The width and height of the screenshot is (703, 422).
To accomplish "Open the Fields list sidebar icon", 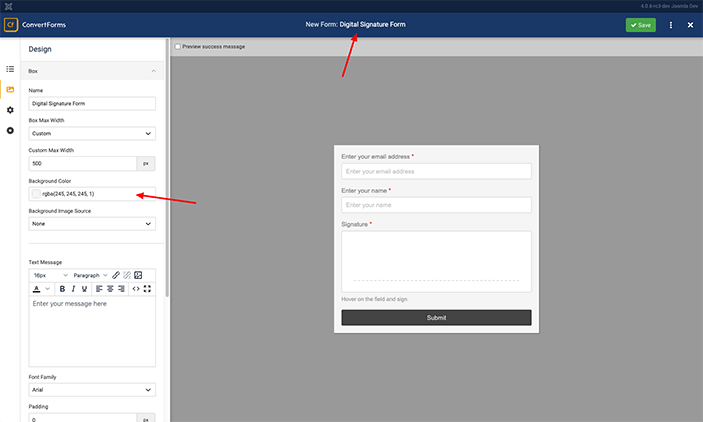I will (x=10, y=69).
